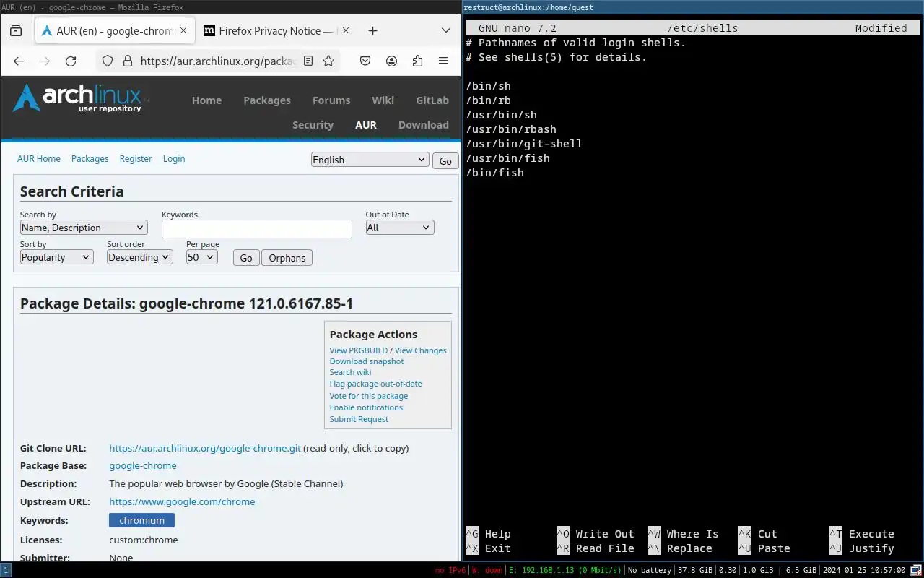Click Download snapshot link
924x578 pixels.
(x=367, y=361)
